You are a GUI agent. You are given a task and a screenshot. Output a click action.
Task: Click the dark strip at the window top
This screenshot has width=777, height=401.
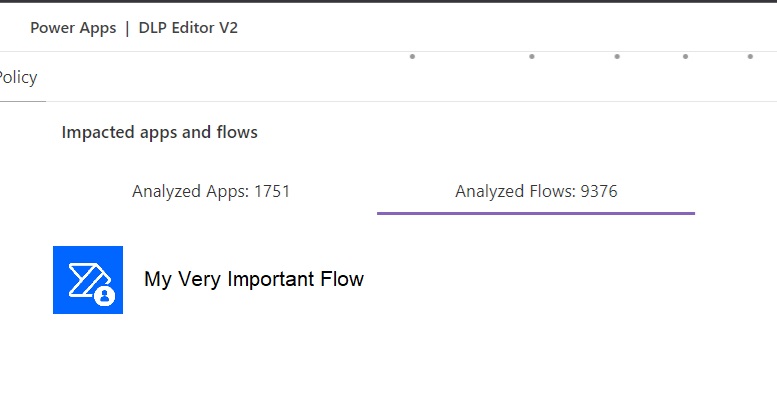point(388,1)
